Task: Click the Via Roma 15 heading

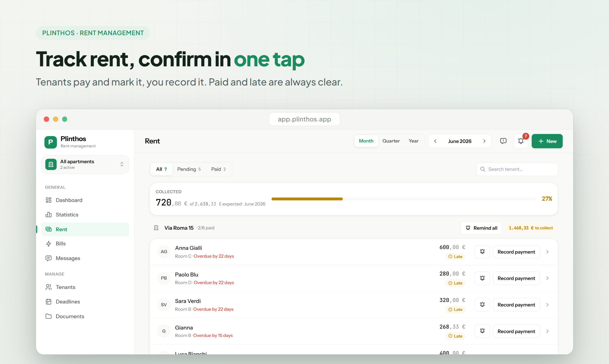Action: pyautogui.click(x=179, y=228)
